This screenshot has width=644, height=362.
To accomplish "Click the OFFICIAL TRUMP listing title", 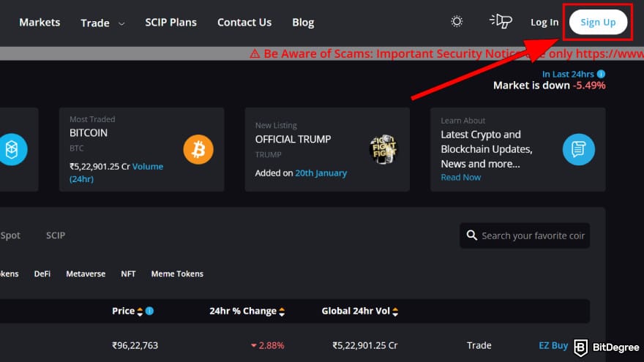I will [293, 140].
